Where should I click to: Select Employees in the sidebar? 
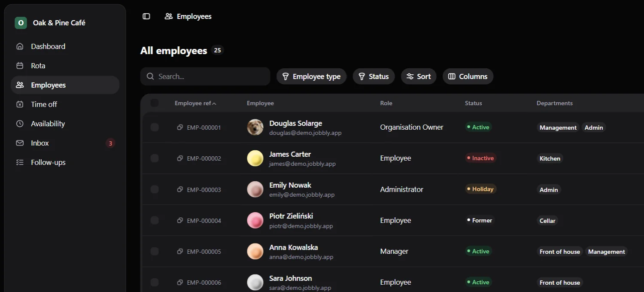[x=65, y=85]
